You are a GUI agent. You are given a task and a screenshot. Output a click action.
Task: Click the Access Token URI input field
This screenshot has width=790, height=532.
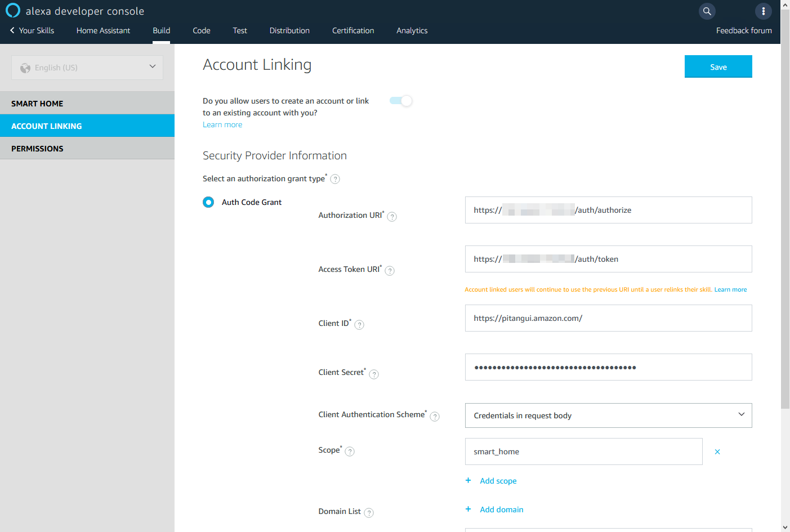point(608,259)
